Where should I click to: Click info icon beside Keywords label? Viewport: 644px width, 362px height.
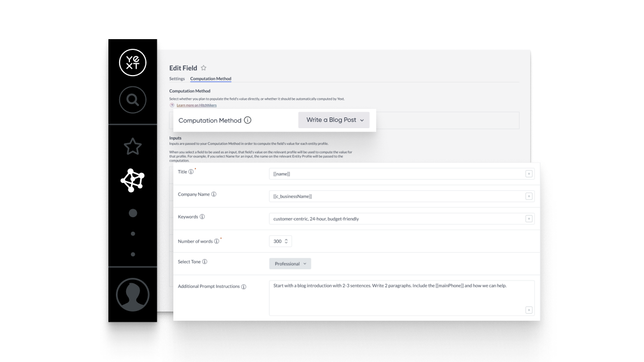pyautogui.click(x=202, y=217)
